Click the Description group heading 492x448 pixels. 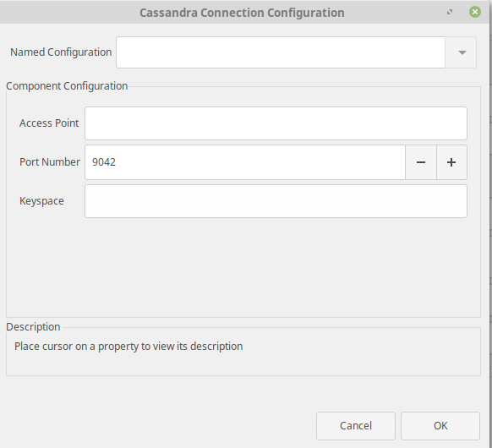(33, 327)
